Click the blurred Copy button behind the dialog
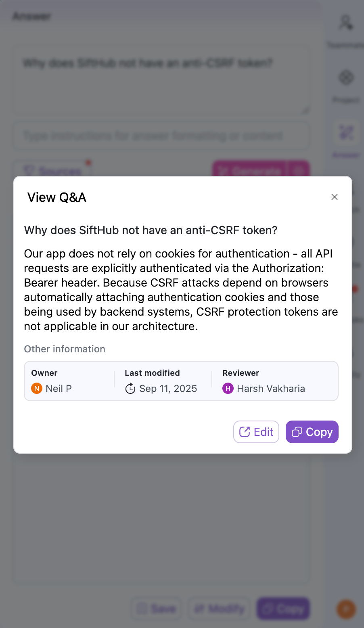Image resolution: width=364 pixels, height=628 pixels. coord(283,609)
